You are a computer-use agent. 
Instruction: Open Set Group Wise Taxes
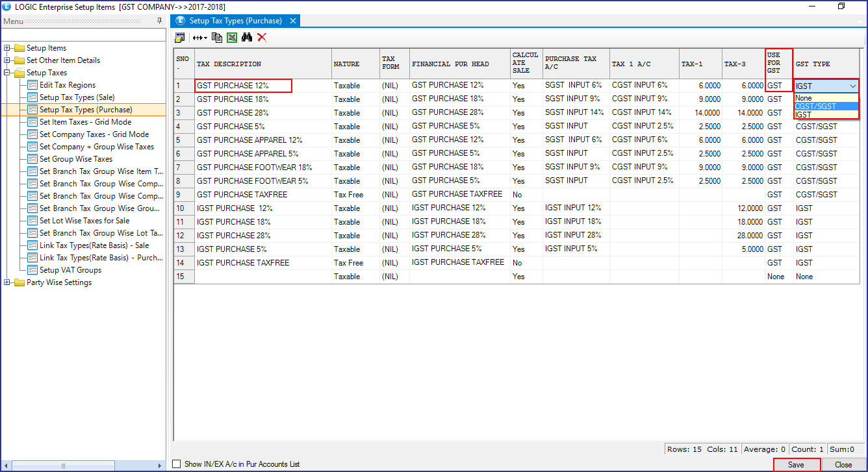tap(76, 159)
